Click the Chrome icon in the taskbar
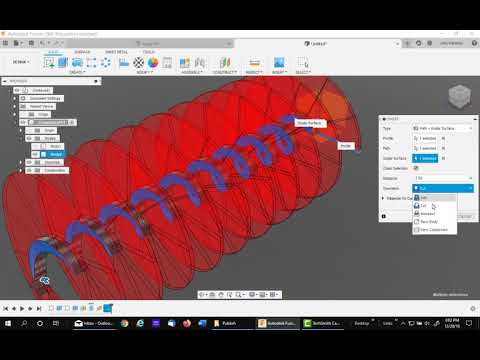 click(125, 323)
